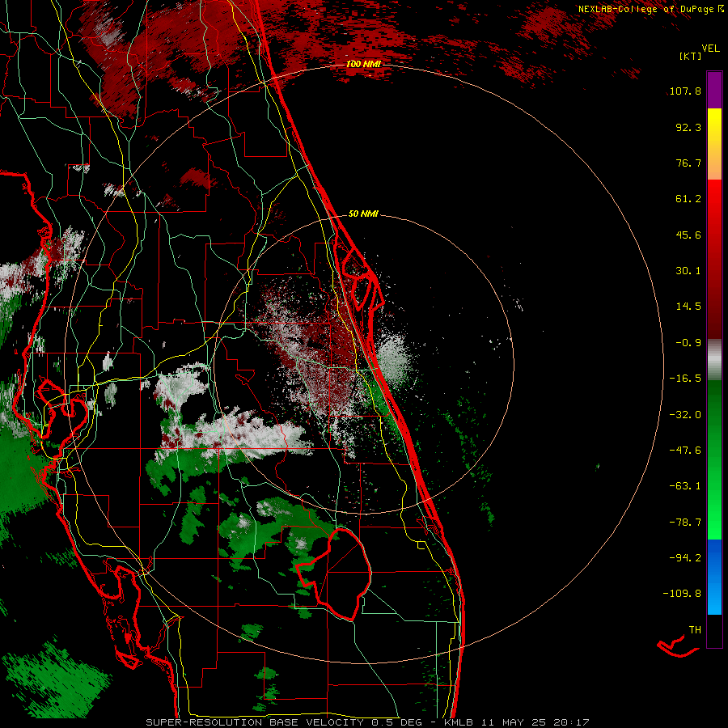
Task: Click the VEL legend title
Action: [710, 49]
